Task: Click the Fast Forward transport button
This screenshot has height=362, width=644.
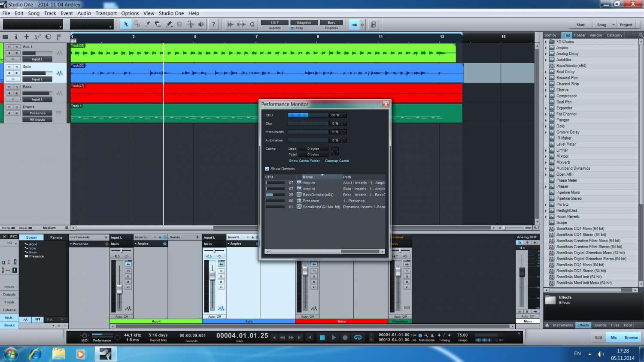Action: point(291,338)
